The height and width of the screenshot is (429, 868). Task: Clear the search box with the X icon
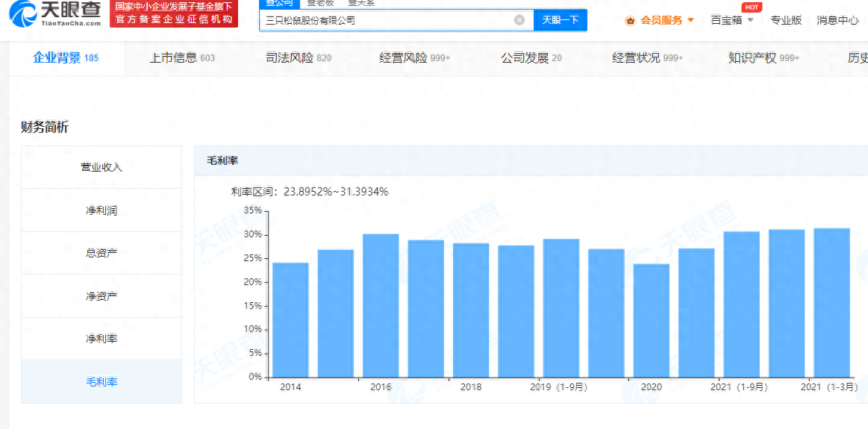519,20
